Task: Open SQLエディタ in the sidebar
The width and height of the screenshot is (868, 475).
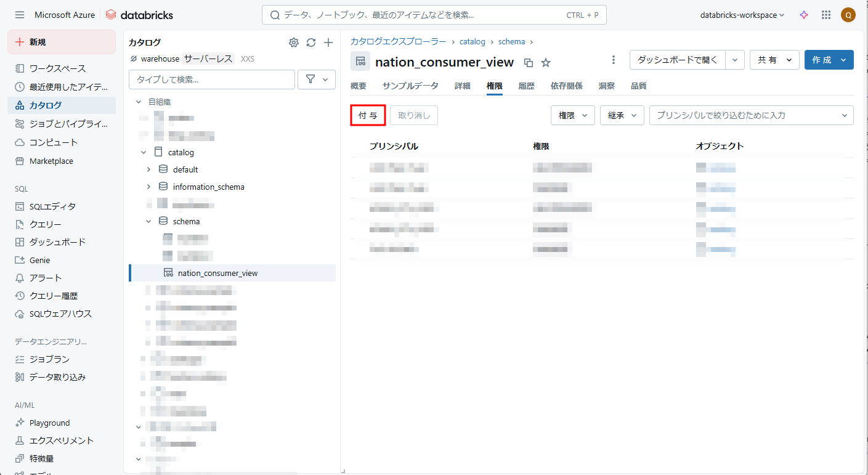Action: (52, 206)
